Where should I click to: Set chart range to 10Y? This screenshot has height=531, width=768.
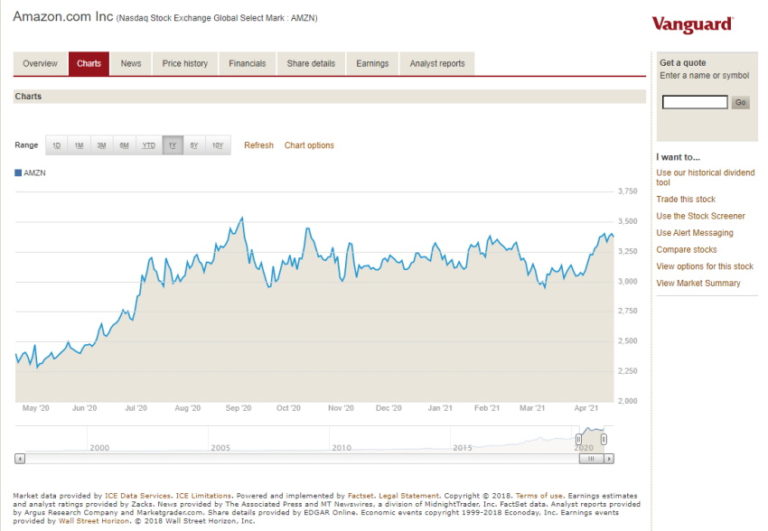(x=218, y=145)
